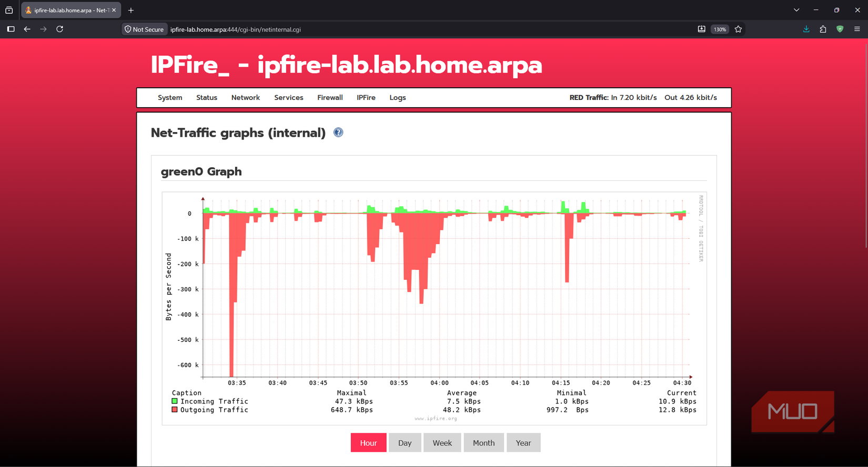This screenshot has height=467, width=868.
Task: Click the 997.2 Bps minimal value
Action: pyautogui.click(x=567, y=410)
